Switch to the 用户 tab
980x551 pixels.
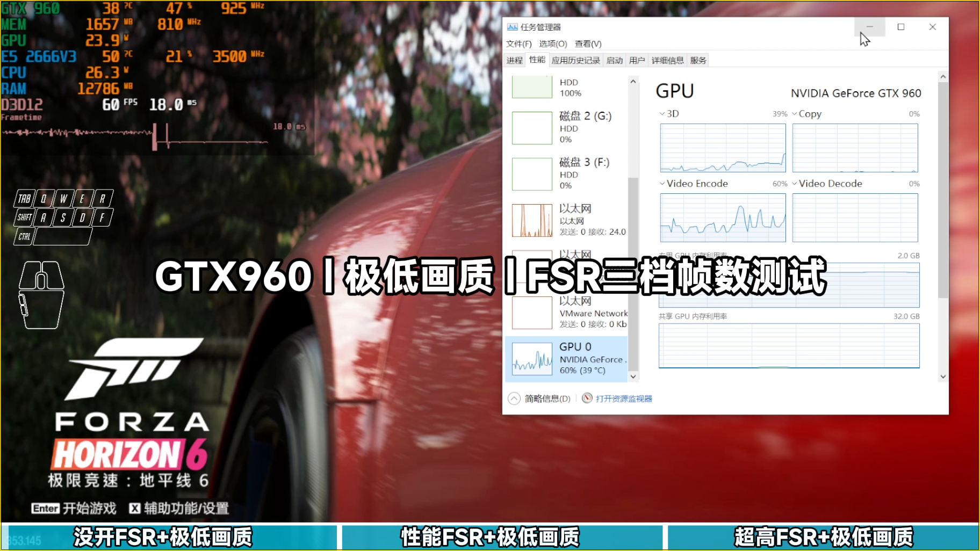[637, 60]
